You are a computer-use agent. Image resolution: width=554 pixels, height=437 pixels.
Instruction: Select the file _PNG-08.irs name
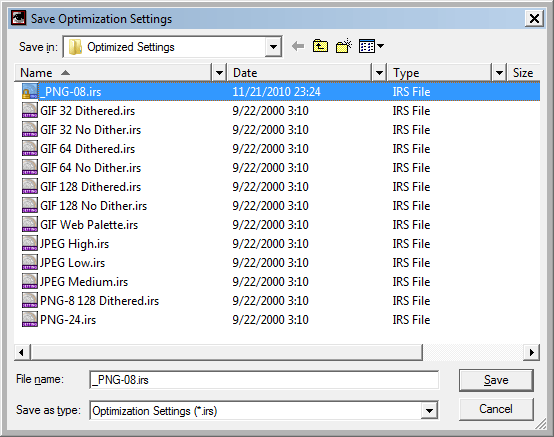[70, 92]
